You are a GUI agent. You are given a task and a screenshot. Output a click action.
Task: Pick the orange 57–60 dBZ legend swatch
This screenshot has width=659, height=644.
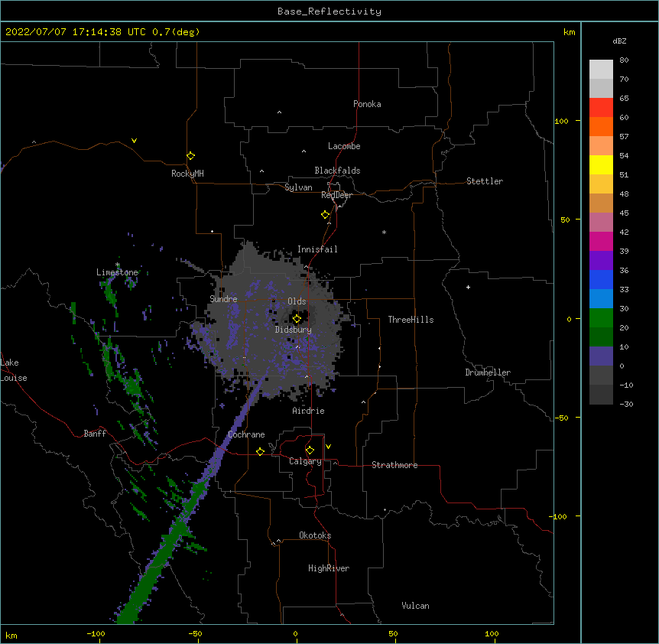(x=601, y=126)
